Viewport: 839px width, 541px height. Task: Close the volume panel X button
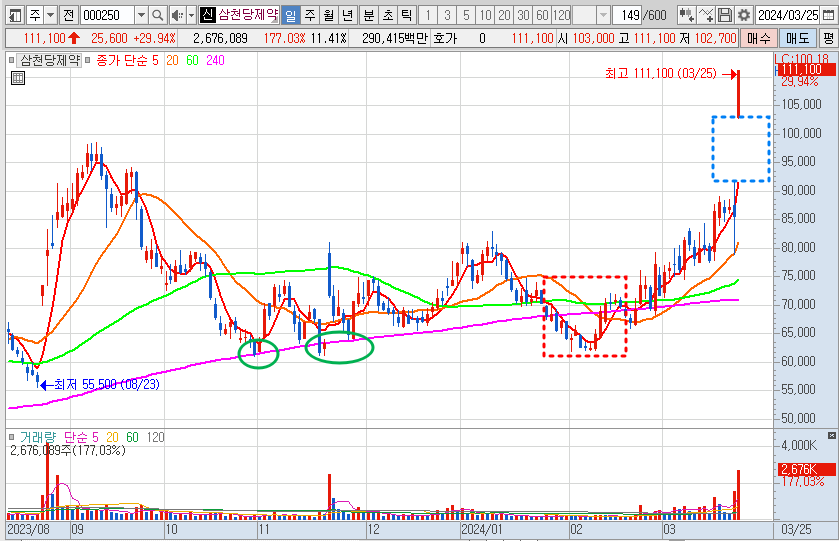[x=832, y=436]
